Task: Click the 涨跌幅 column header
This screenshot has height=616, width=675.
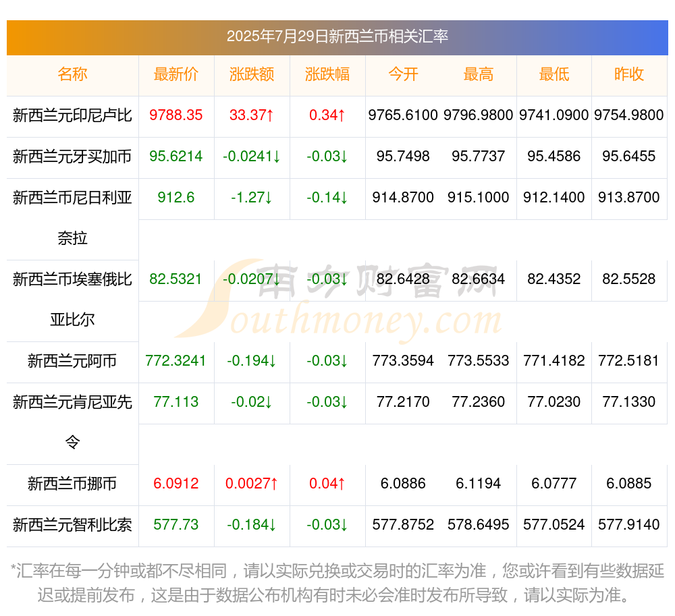Action: point(327,74)
